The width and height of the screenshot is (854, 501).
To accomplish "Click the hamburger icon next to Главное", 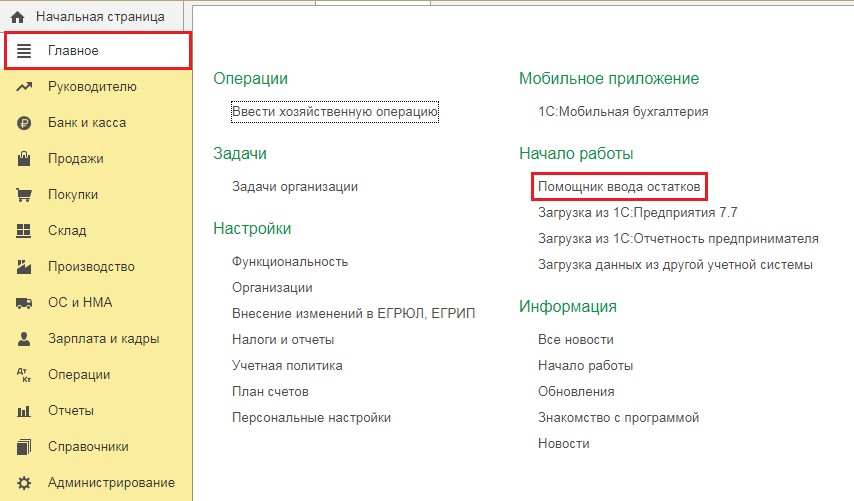I will pos(24,51).
